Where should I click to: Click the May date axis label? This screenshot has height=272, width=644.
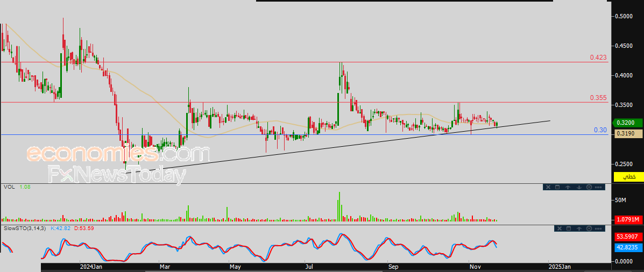point(235,267)
